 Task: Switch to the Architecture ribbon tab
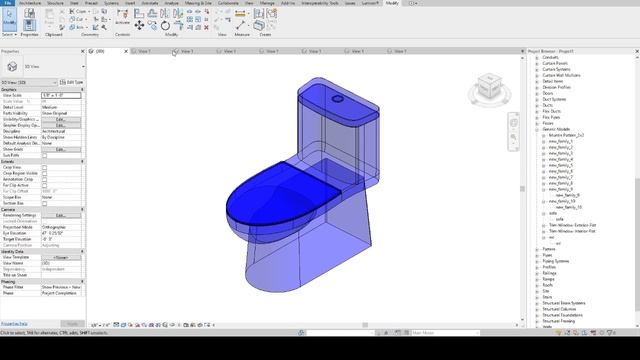30,3
